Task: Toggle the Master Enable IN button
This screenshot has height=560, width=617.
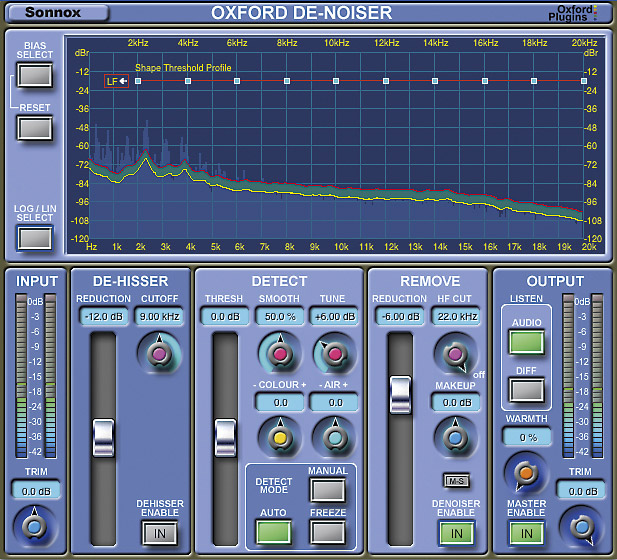Action: pyautogui.click(x=526, y=533)
